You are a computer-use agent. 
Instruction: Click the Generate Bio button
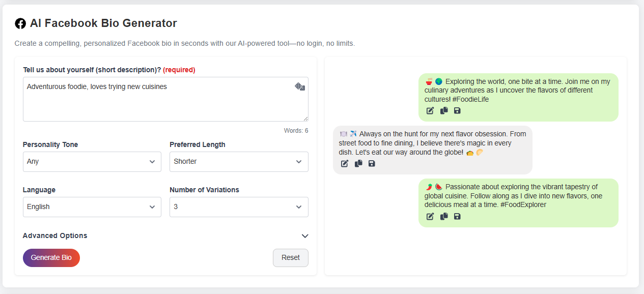(51, 258)
